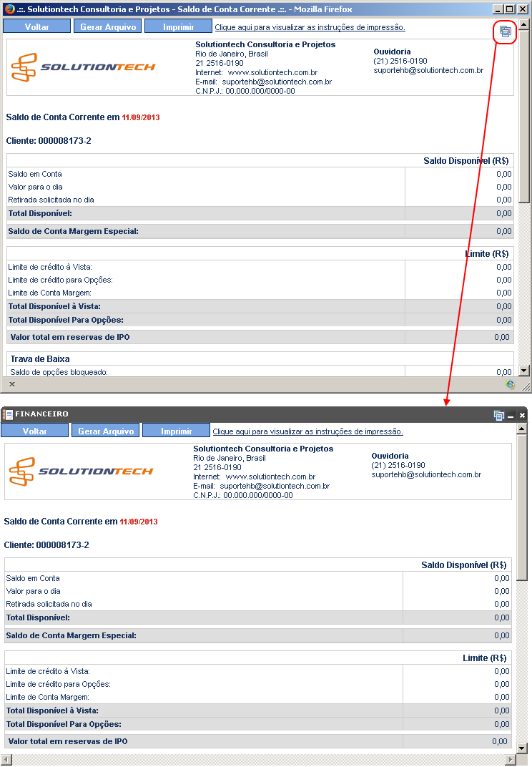
Task: Click Limite de Conta Margem in Financeiro panel
Action: click(47, 697)
